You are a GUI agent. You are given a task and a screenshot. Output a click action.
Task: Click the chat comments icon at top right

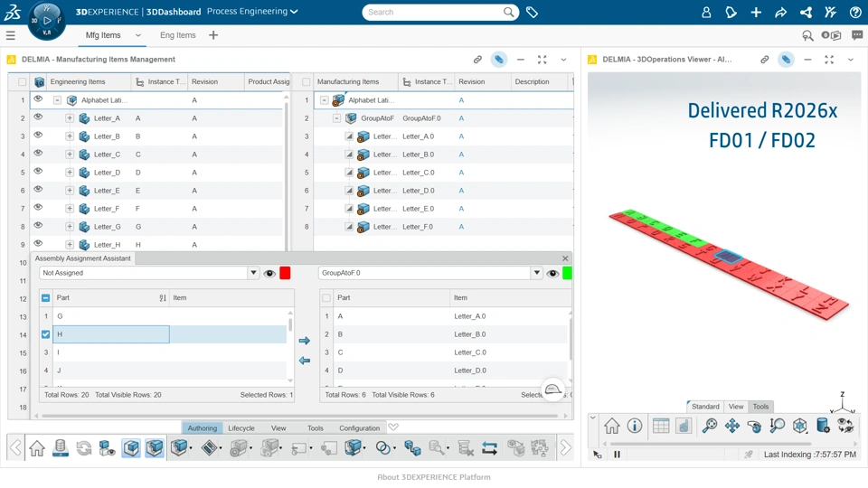tap(857, 35)
